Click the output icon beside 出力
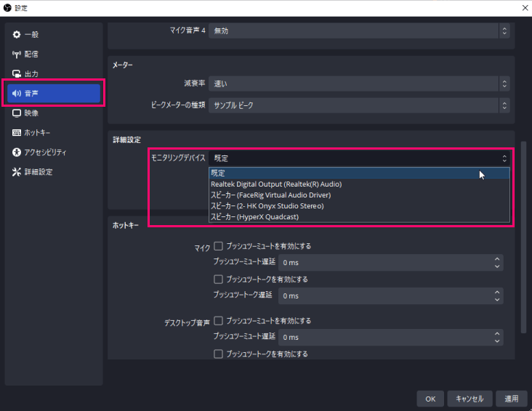 click(17, 73)
